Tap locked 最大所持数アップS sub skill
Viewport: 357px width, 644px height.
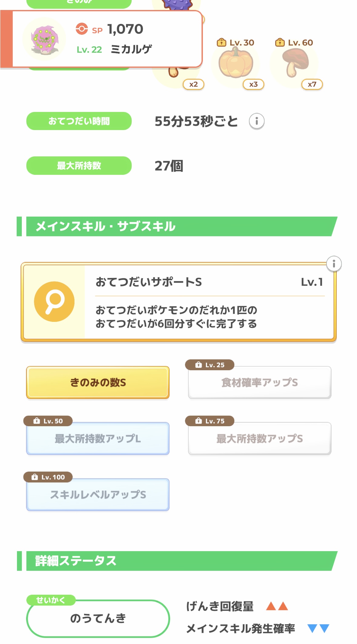tap(259, 439)
